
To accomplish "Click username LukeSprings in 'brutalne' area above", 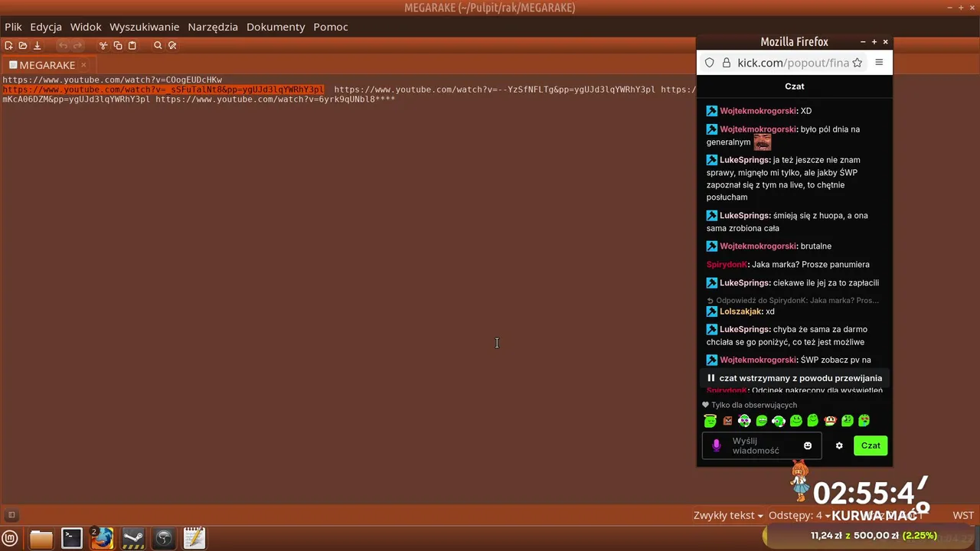I will coord(745,216).
